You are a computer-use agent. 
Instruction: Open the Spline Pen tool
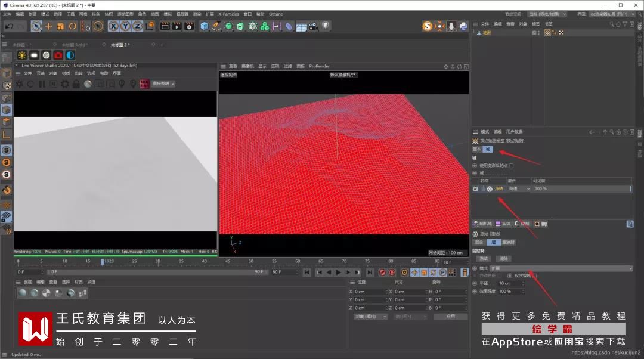coord(216,26)
